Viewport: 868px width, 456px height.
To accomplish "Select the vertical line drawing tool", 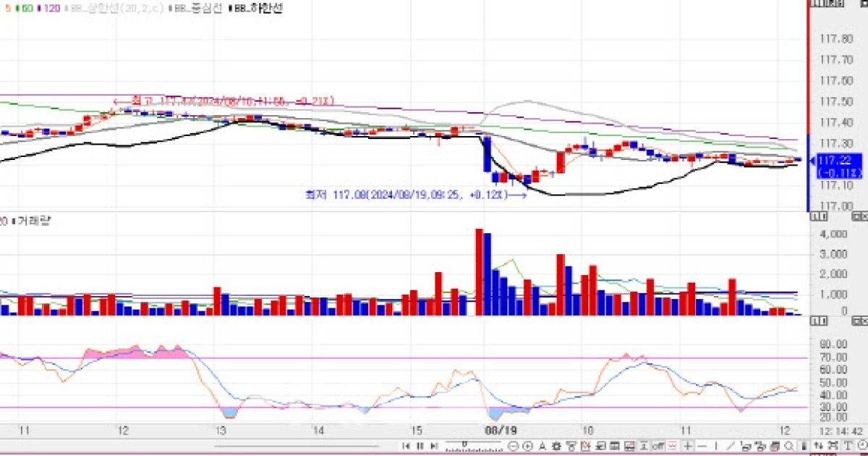I will click(715, 446).
